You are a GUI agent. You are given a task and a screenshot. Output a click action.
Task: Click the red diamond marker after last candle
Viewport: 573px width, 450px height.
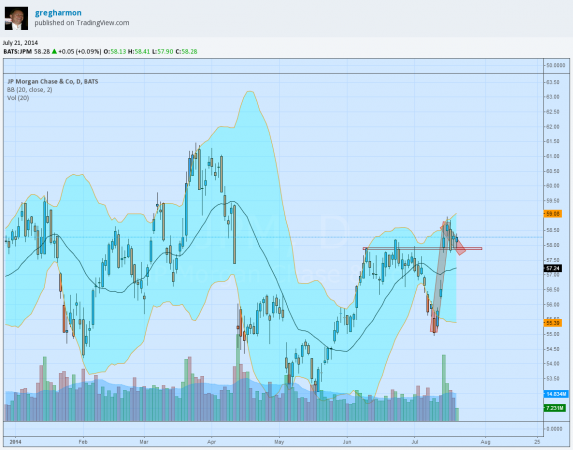pyautogui.click(x=460, y=248)
